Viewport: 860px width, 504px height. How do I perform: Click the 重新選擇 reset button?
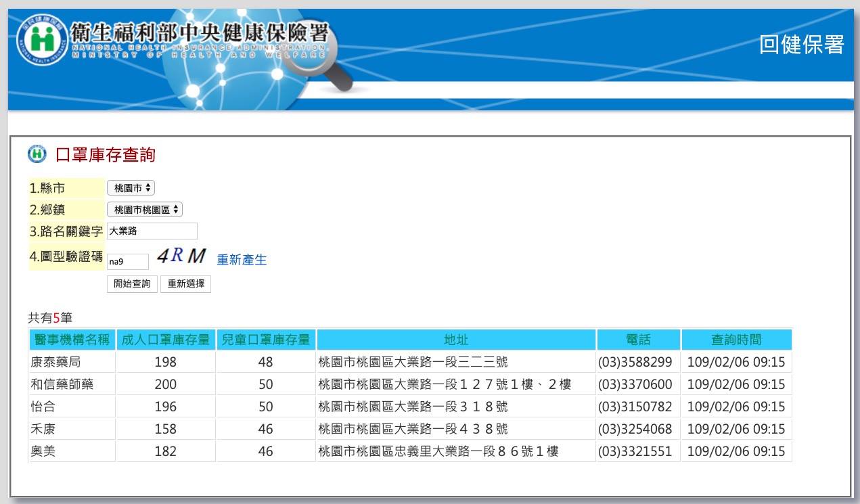(186, 284)
